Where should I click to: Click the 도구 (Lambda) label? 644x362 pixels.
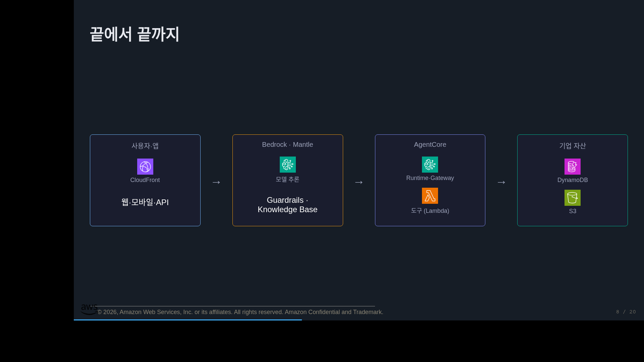[430, 211]
